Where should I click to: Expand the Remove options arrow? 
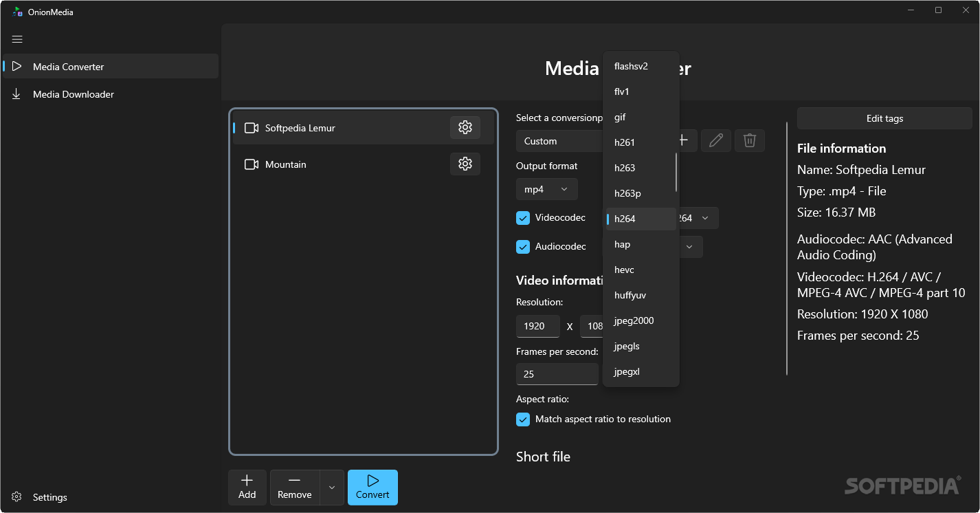pyautogui.click(x=332, y=487)
